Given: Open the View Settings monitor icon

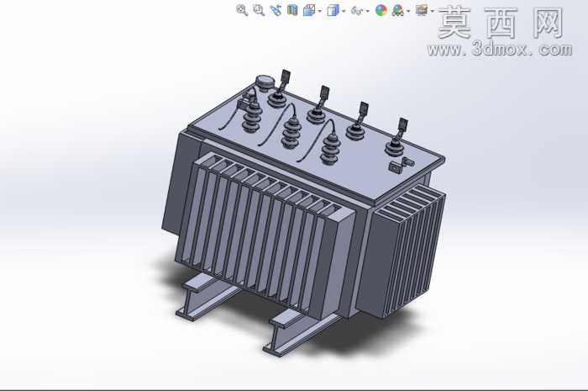Looking at the screenshot, I should (x=422, y=10).
